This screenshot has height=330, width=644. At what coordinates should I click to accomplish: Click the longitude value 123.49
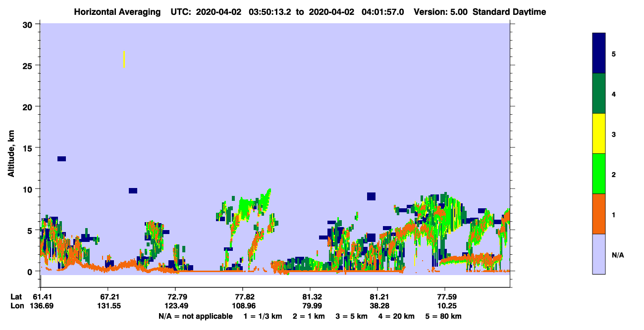point(175,306)
